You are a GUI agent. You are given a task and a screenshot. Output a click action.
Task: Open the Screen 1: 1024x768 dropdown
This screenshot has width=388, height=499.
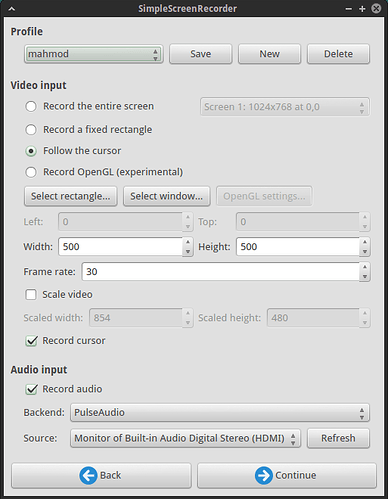pos(285,107)
